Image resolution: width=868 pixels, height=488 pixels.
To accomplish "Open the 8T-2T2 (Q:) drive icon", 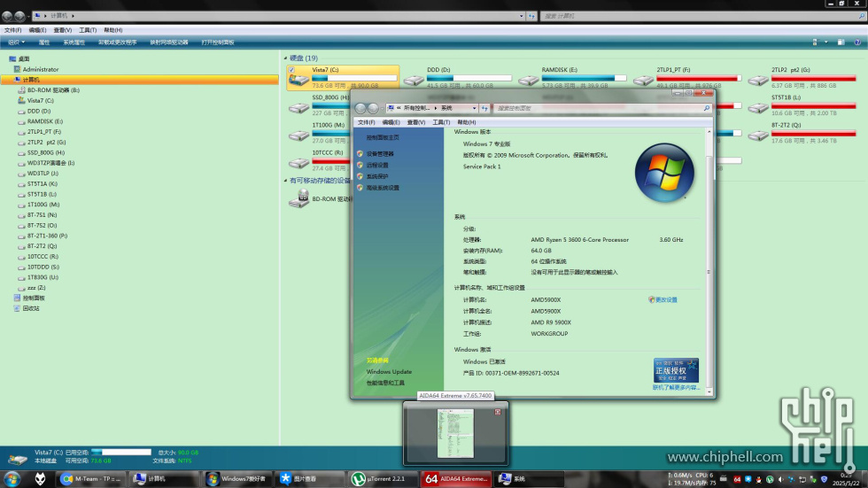I will click(x=758, y=136).
